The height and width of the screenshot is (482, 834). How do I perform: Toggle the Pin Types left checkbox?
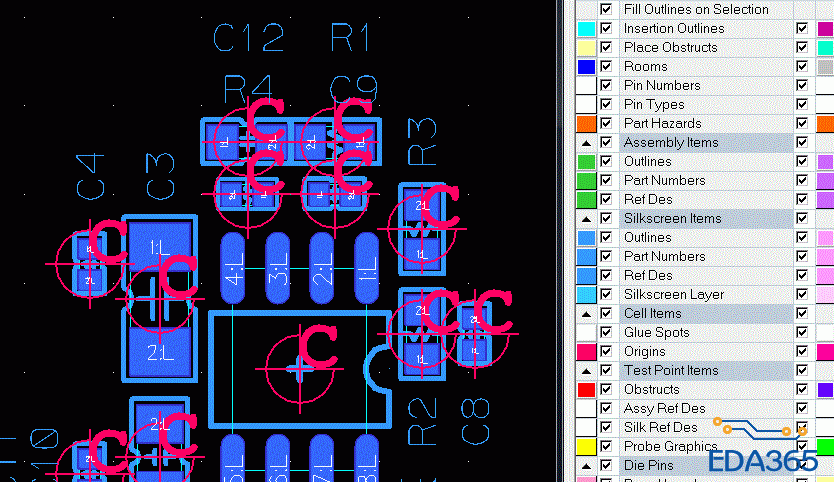click(606, 104)
